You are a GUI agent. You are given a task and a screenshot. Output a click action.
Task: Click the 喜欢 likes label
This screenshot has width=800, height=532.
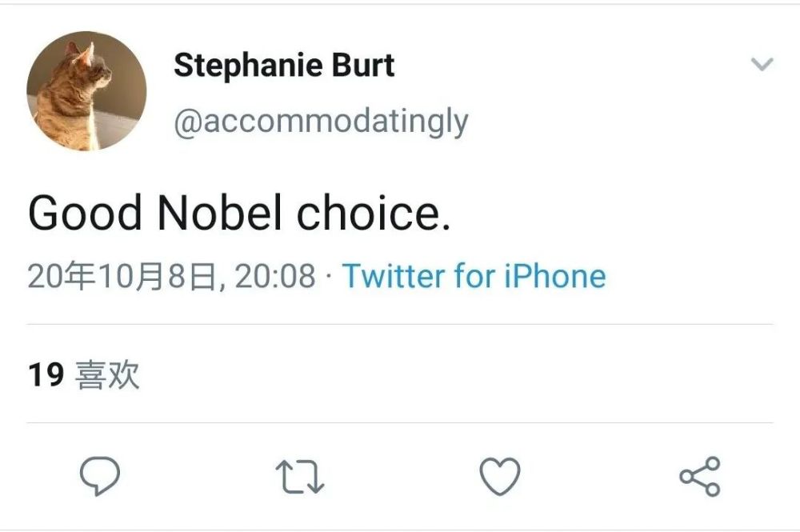(107, 374)
